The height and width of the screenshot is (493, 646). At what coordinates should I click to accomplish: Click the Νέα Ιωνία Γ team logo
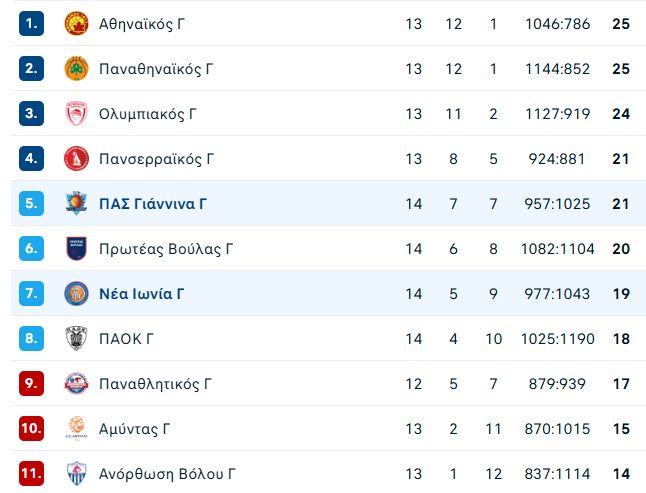76,294
